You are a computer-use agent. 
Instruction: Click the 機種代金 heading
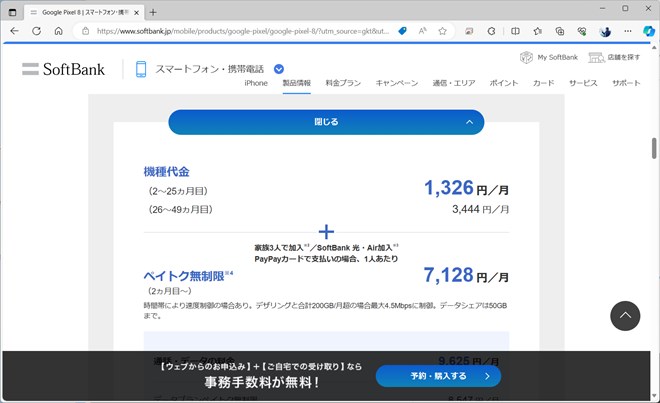click(166, 172)
